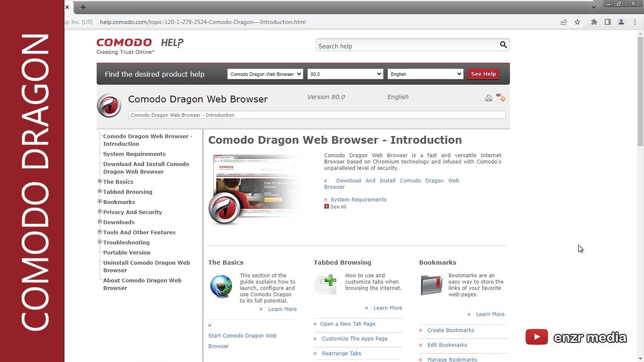Screen dimensions: 644x362
Task: Click the See Help button
Action: [x=483, y=74]
